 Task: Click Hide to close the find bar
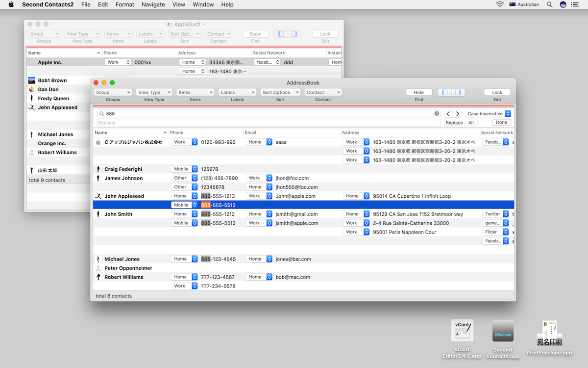click(x=419, y=92)
